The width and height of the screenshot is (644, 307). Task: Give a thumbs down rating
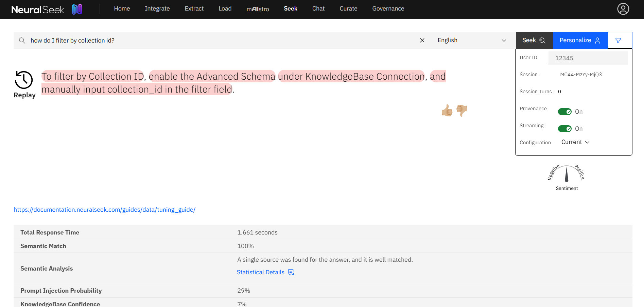462,110
